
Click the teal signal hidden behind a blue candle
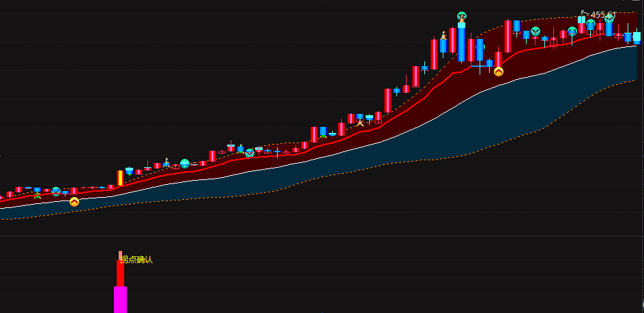point(482,46)
